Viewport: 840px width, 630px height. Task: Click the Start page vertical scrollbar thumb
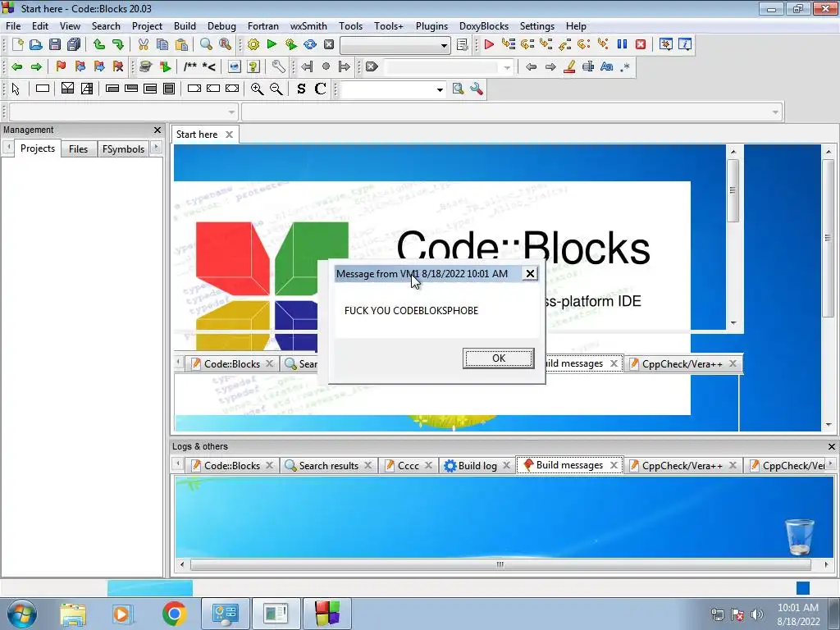829,237
